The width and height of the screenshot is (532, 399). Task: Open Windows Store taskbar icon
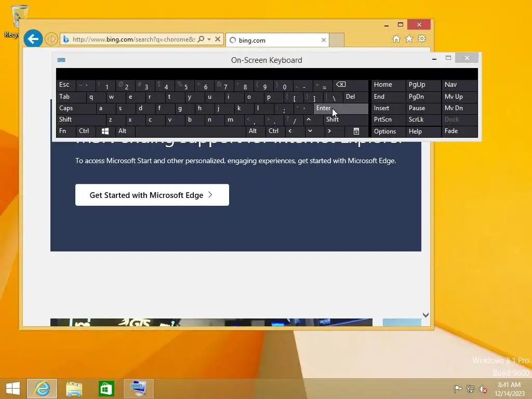pyautogui.click(x=106, y=389)
